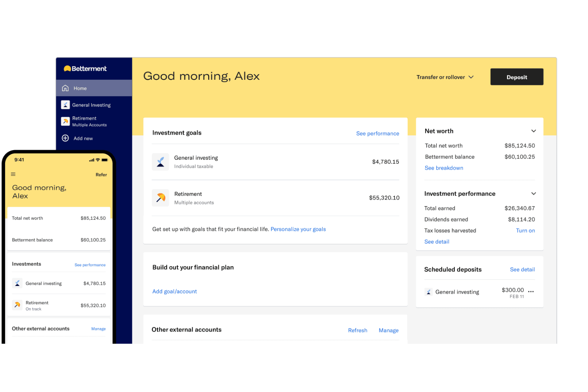Viewport: 588px width, 392px height.
Task: Tap Manage on the phone screen
Action: [x=98, y=329]
